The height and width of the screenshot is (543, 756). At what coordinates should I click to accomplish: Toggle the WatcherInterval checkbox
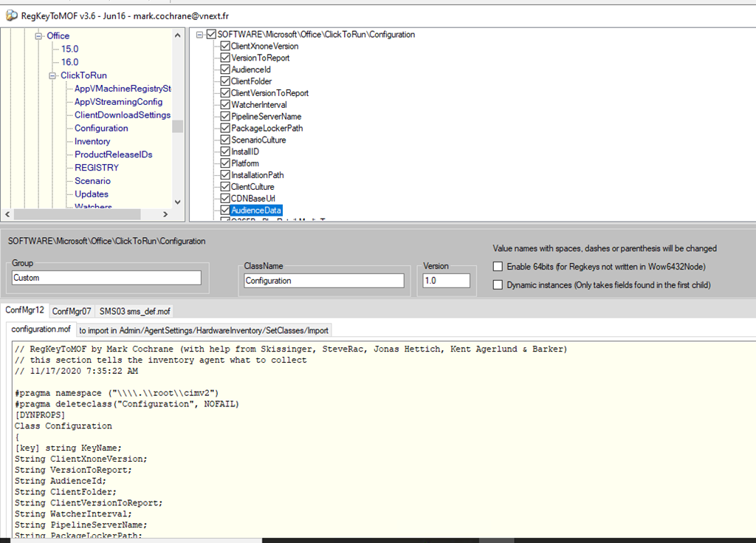[225, 104]
